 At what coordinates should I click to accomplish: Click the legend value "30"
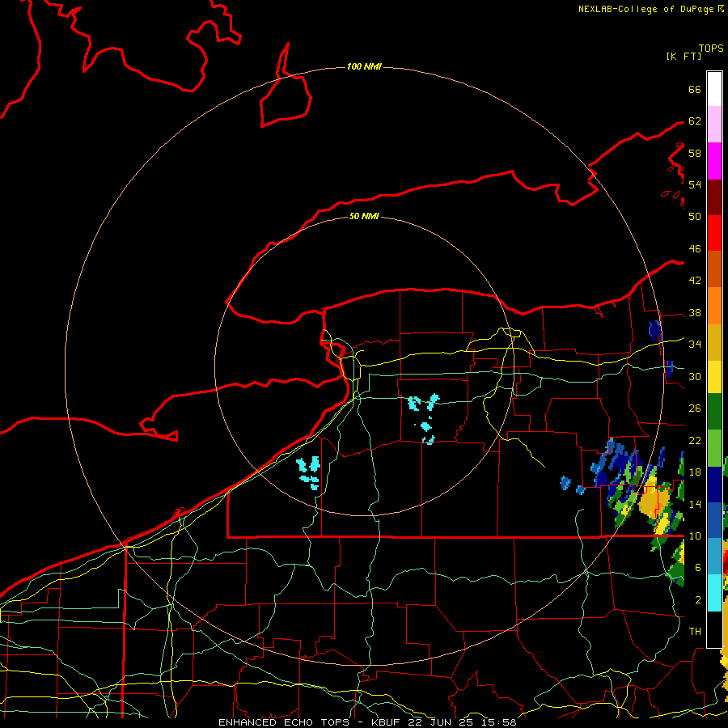pos(695,376)
